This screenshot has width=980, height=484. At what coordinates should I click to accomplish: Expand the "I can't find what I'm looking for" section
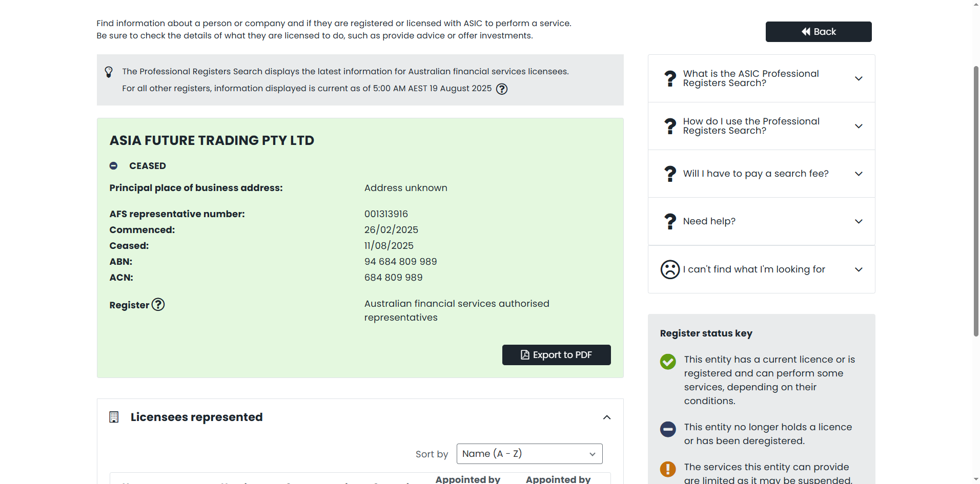pos(859,269)
